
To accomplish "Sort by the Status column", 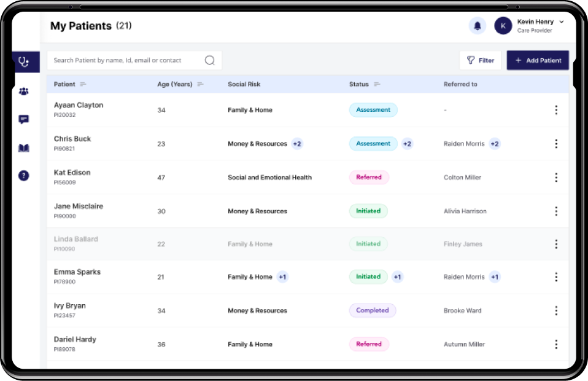I will coord(377,84).
